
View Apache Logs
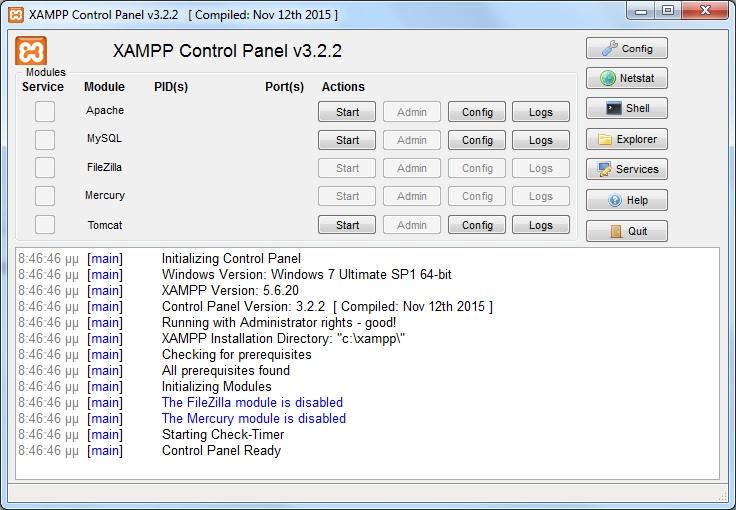(541, 112)
